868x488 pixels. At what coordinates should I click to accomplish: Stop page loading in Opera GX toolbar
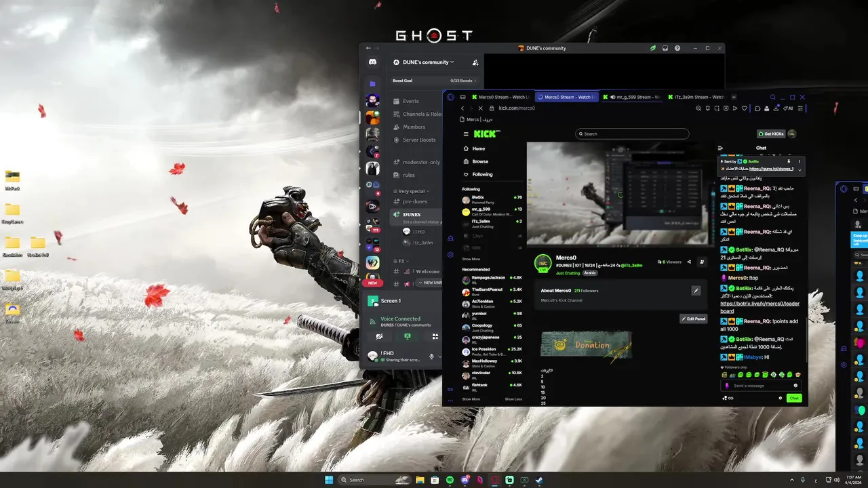pos(480,108)
